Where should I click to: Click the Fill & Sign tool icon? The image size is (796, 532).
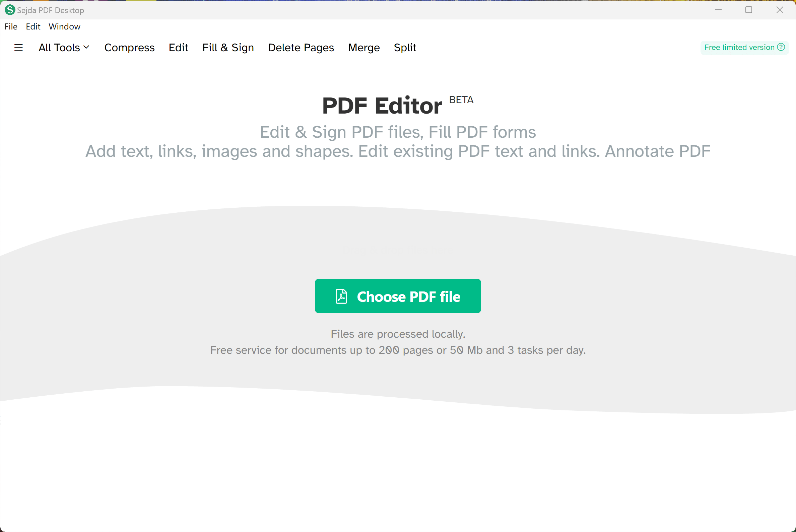228,48
